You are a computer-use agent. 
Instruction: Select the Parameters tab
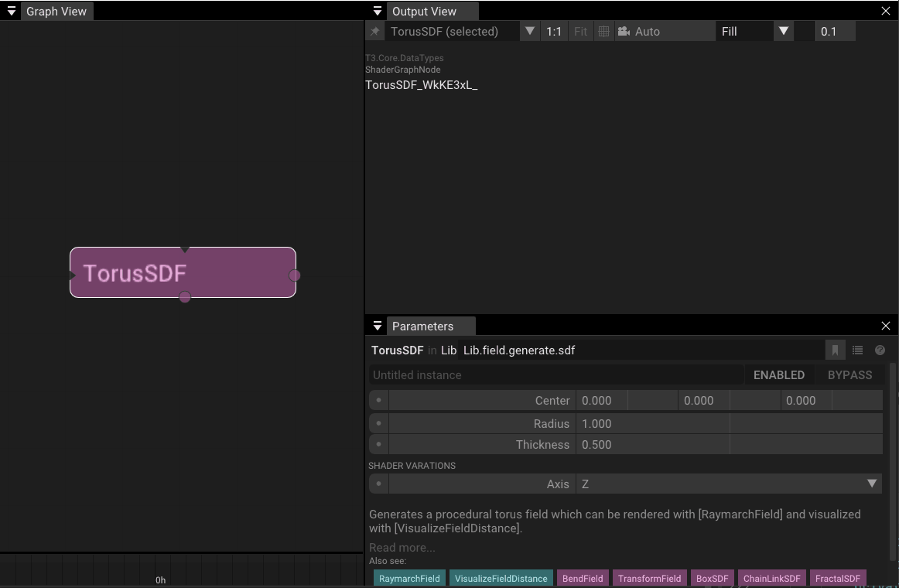422,326
